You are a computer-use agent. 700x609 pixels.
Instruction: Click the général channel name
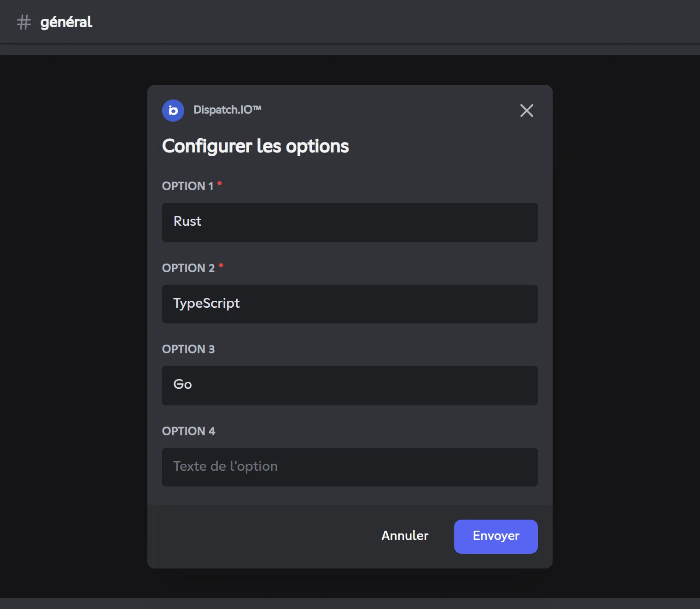[66, 22]
